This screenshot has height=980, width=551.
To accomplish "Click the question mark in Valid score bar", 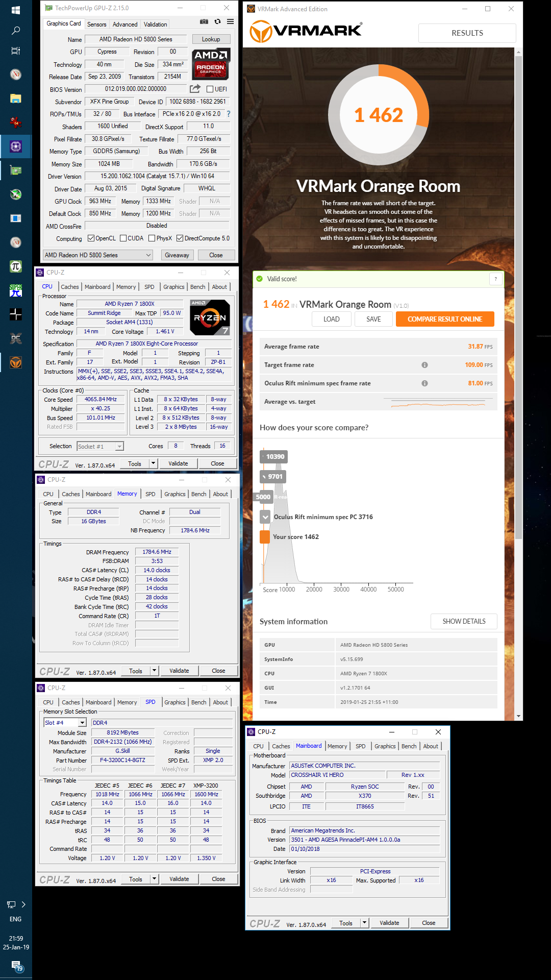I will coord(495,279).
